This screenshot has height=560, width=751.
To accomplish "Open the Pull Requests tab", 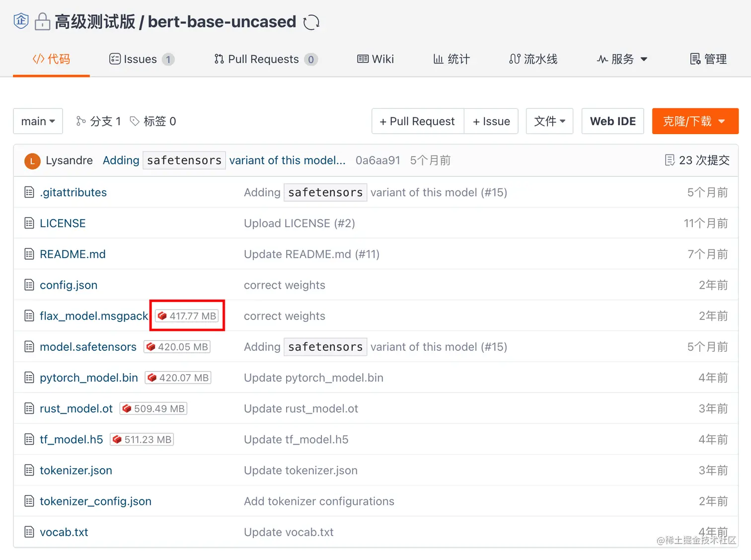I will [266, 59].
